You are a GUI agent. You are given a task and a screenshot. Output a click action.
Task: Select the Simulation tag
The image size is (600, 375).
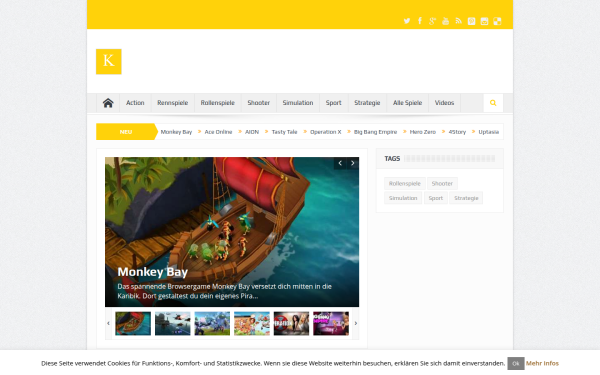[403, 198]
